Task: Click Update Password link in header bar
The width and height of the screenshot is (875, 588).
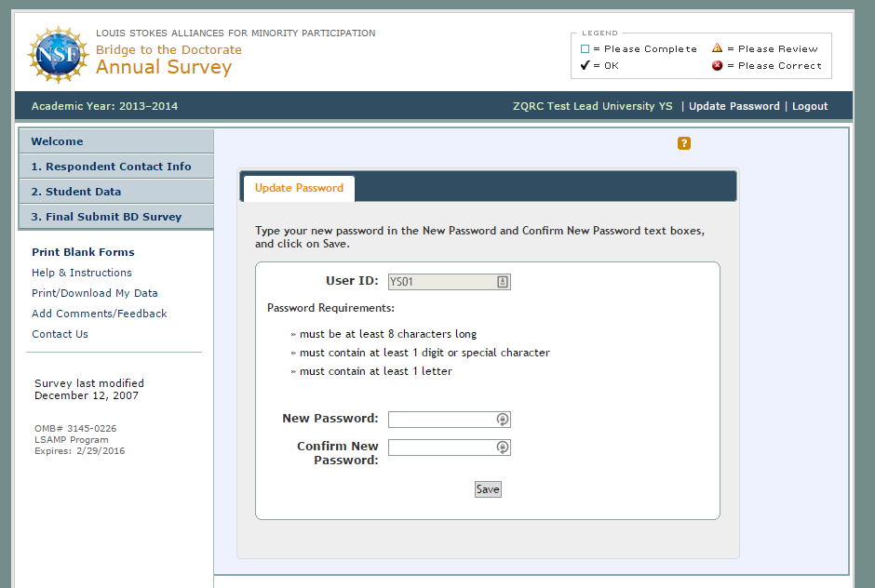Action: 734,106
